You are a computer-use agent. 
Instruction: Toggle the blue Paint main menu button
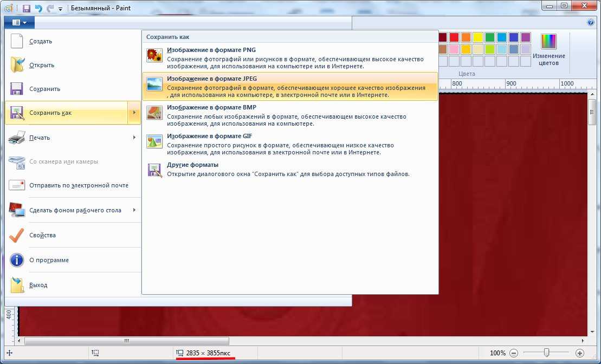coord(20,23)
